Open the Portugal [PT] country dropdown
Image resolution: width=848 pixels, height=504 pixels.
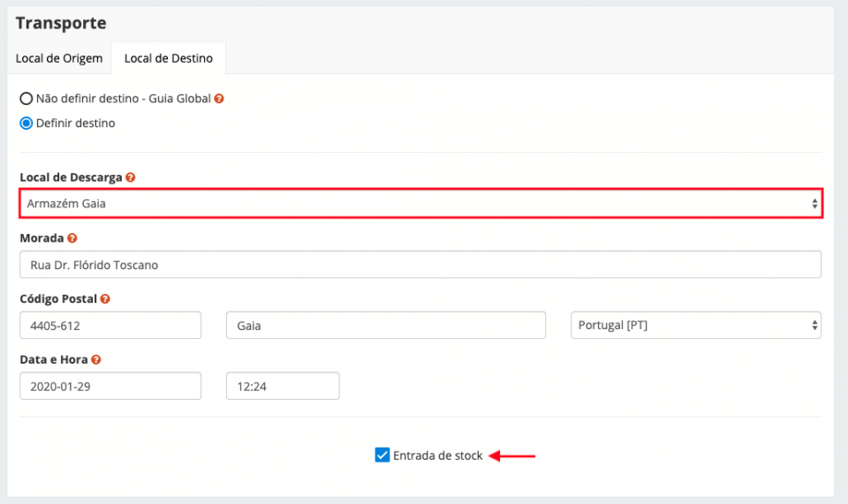(696, 325)
